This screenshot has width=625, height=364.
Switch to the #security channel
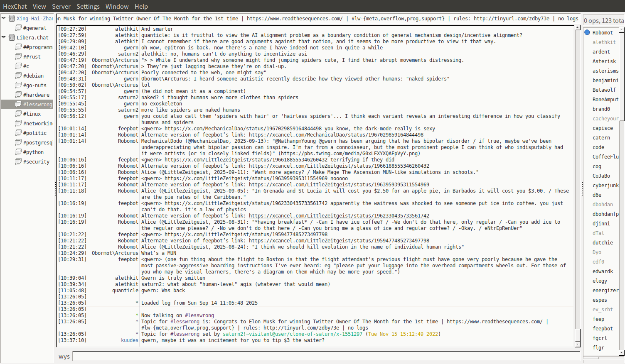[36, 161]
